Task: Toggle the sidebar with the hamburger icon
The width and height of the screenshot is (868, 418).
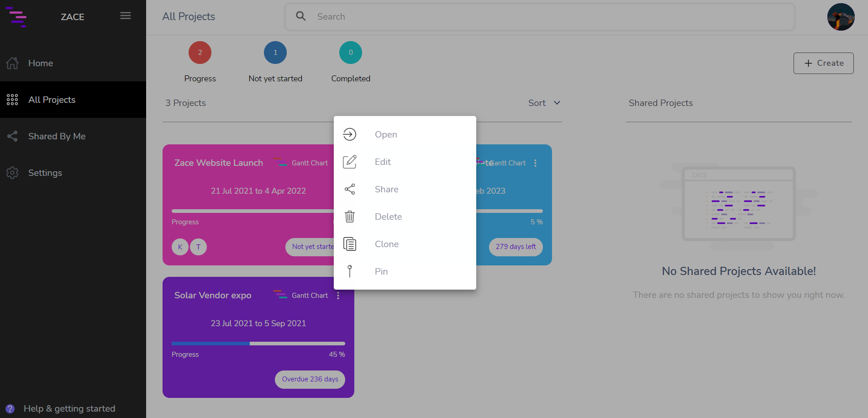Action: pos(125,15)
